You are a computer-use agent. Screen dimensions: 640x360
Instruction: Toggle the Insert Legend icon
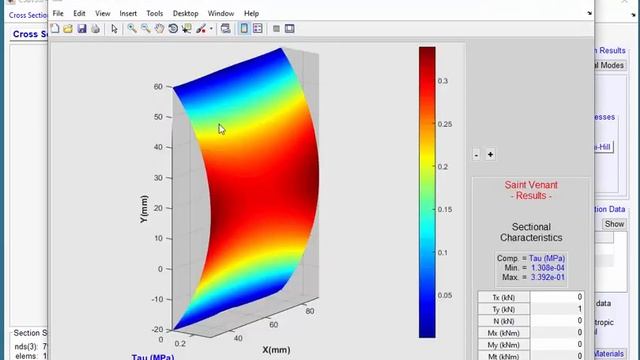(x=258, y=29)
